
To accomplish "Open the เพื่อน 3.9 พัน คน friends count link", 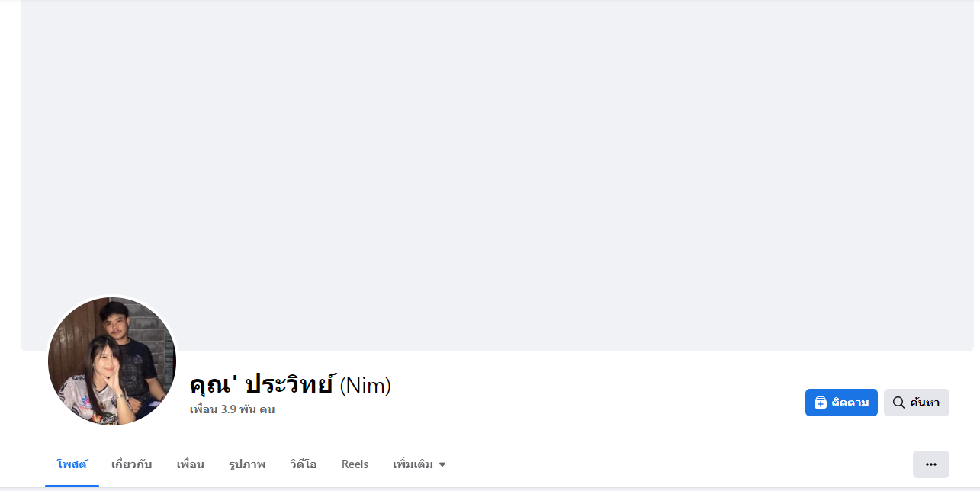I will click(x=232, y=409).
